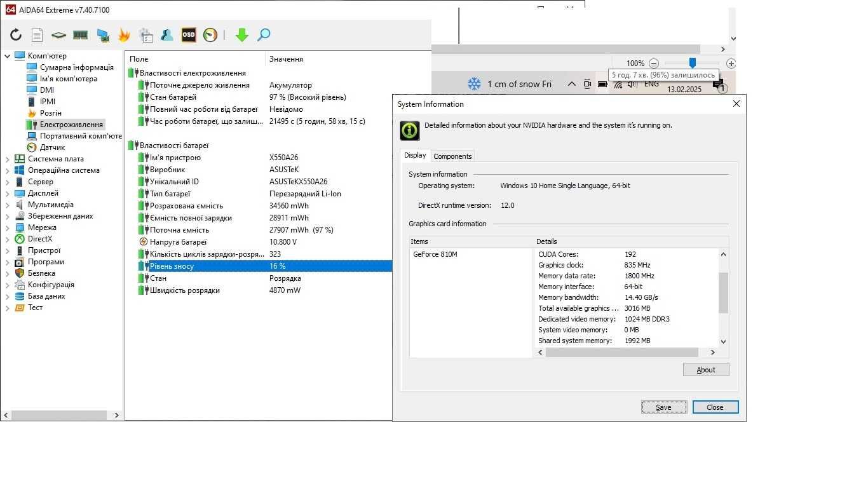868x488 pixels.
Task: Close System Information with the X
Action: (736, 104)
